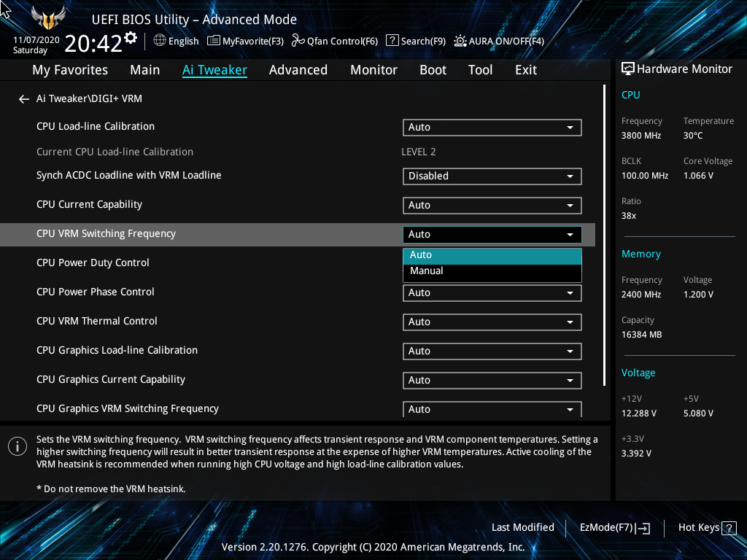Click the Ai Tweaker\DIGI+ VRM breadcrumb
747x560 pixels.
89,98
